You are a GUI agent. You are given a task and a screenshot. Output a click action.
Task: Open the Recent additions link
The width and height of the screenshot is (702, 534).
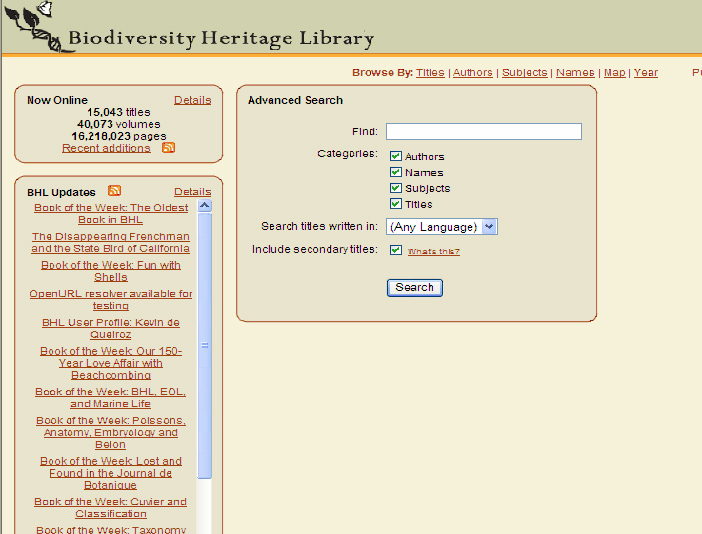click(x=106, y=148)
